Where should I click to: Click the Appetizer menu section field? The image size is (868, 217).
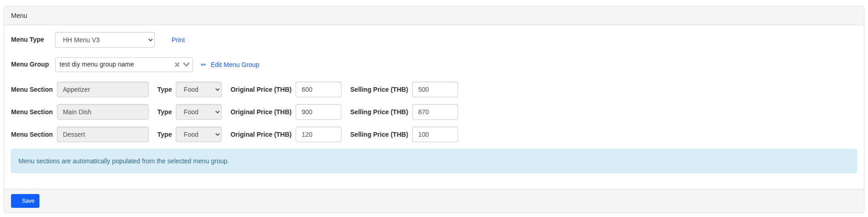tap(102, 89)
